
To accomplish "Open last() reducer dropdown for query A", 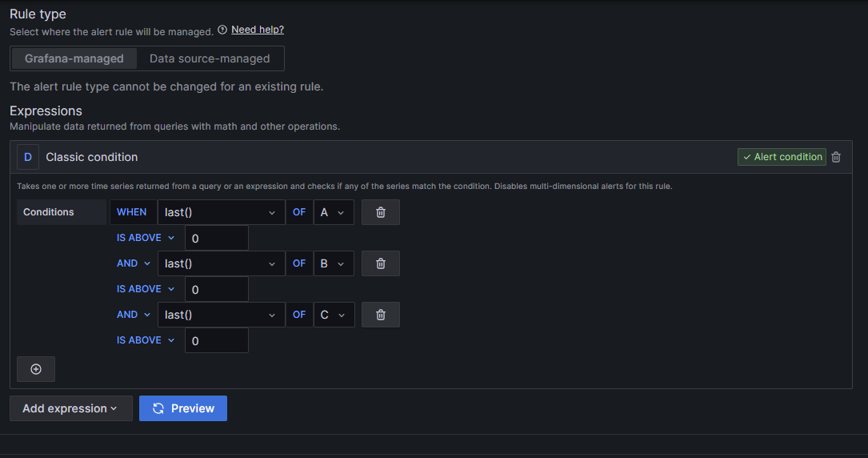I will pos(221,212).
